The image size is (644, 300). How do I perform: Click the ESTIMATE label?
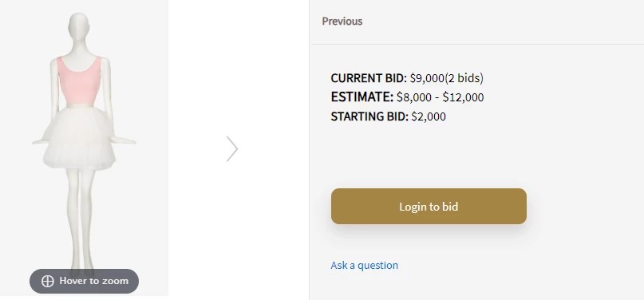362,97
